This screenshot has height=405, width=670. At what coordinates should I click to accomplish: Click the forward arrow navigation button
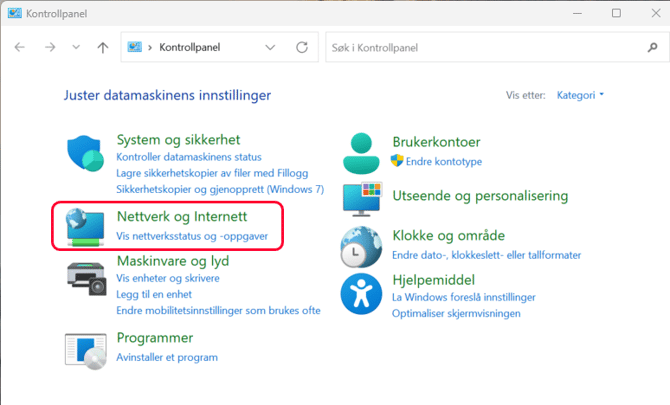click(x=50, y=47)
